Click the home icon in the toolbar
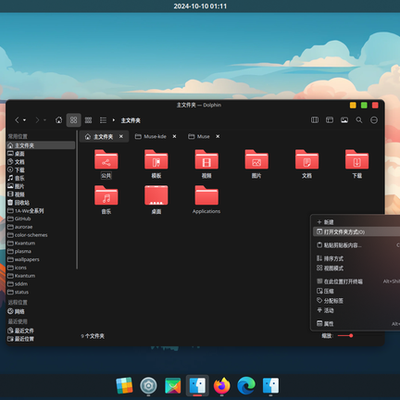The width and height of the screenshot is (400, 400). (x=59, y=120)
